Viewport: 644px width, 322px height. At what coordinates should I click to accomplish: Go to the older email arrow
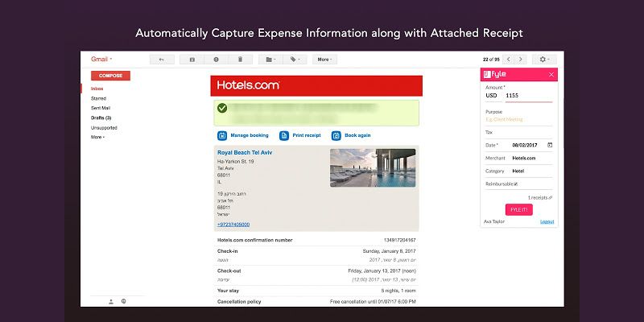point(520,60)
